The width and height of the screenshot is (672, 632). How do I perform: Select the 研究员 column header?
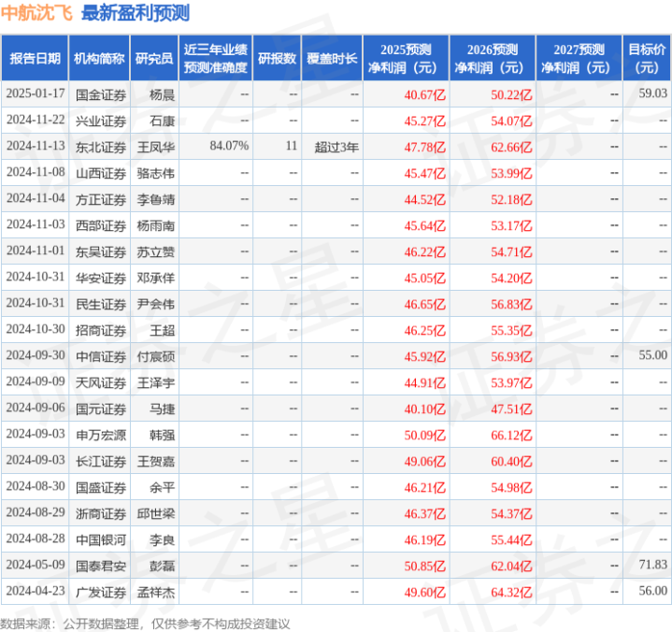[x=154, y=58]
